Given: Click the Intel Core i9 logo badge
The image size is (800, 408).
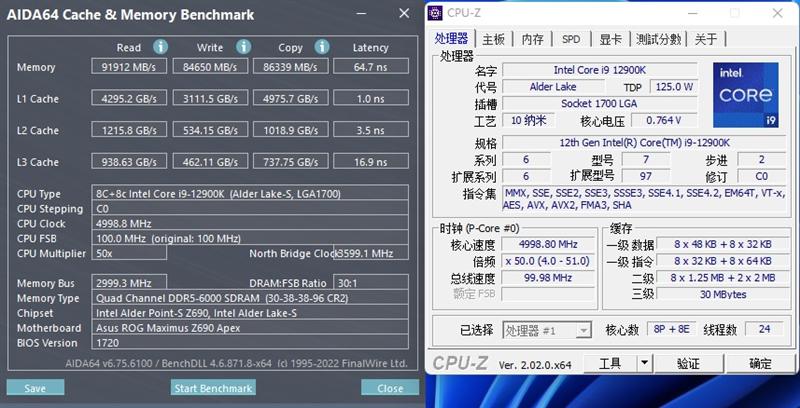Looking at the screenshot, I should tap(745, 95).
